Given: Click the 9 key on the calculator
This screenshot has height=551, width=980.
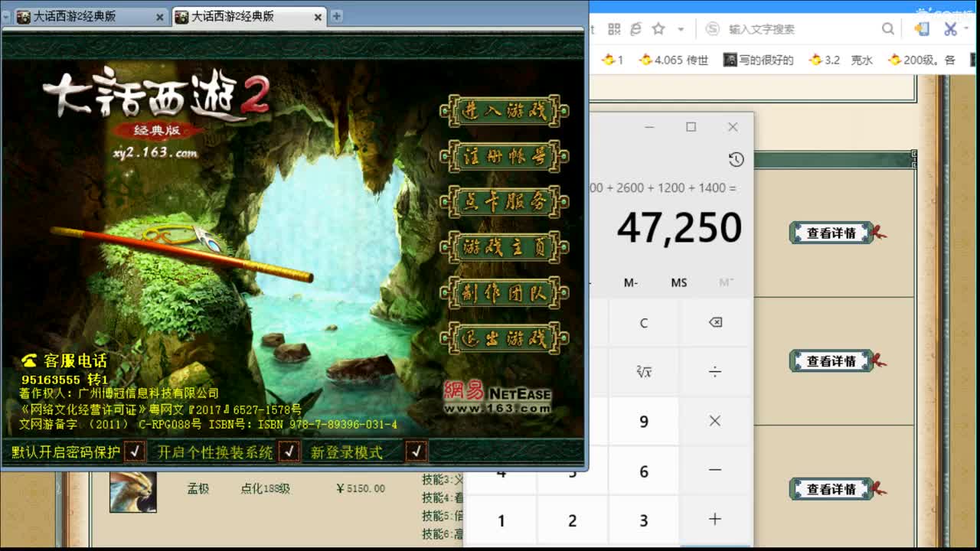Looking at the screenshot, I should click(x=643, y=421).
